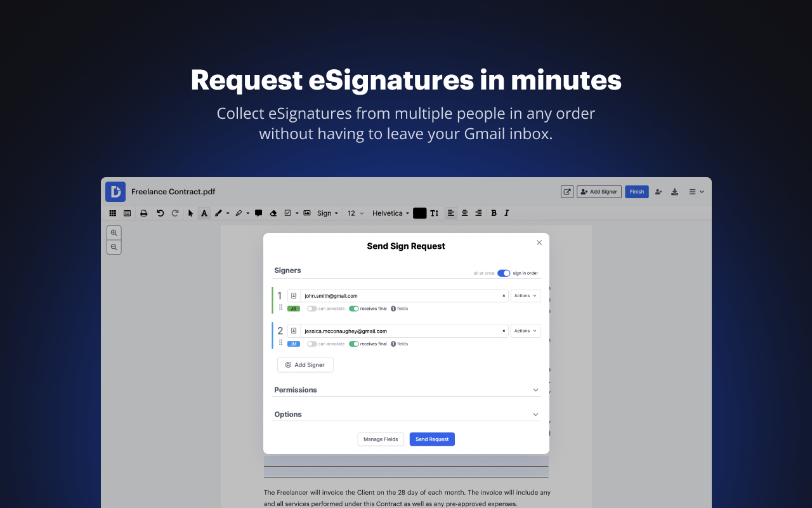Toggle receives final for jessica.mcconaughey

tap(354, 344)
